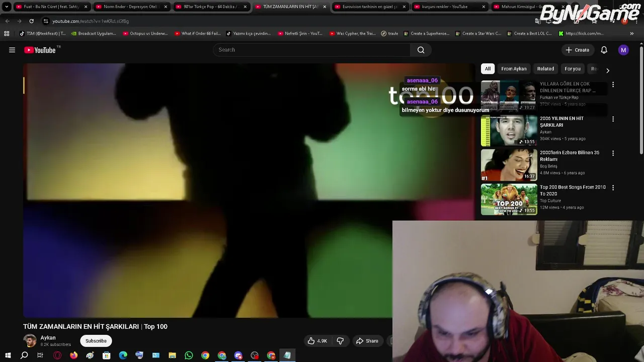This screenshot has width=644, height=362.
Task: Open options for 2000'lerin Ezbere Bilinen 35 Reklamı
Action: tap(613, 153)
